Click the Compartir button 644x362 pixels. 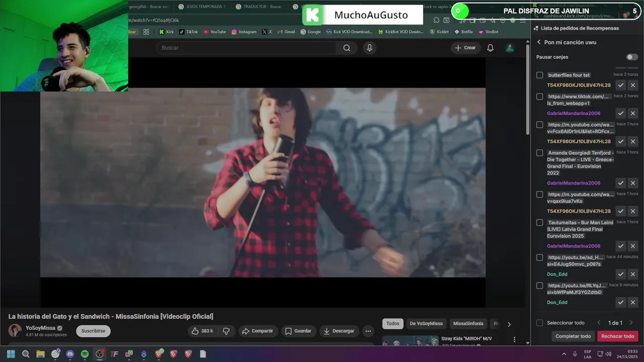[257, 331]
